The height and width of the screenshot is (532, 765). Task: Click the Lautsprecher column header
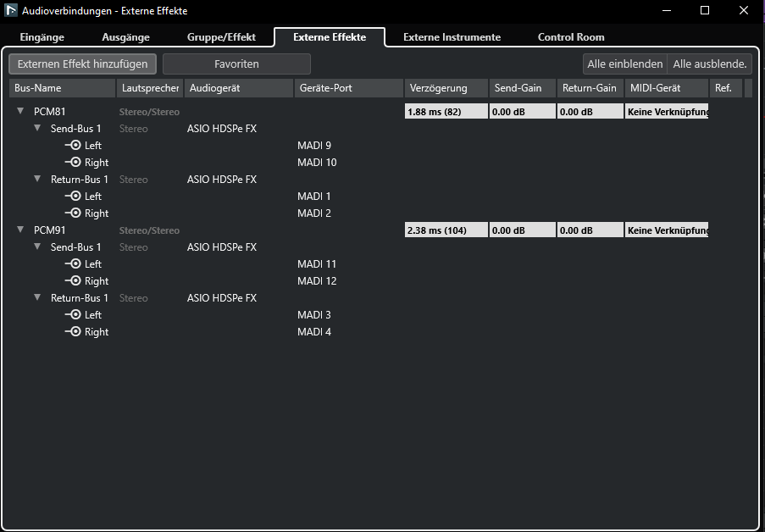click(150, 88)
